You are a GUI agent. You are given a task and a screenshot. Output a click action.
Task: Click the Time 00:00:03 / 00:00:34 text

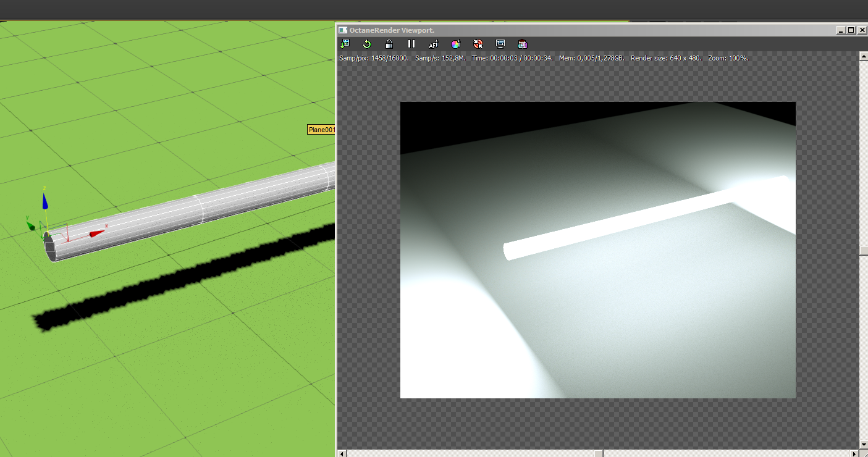coord(512,58)
